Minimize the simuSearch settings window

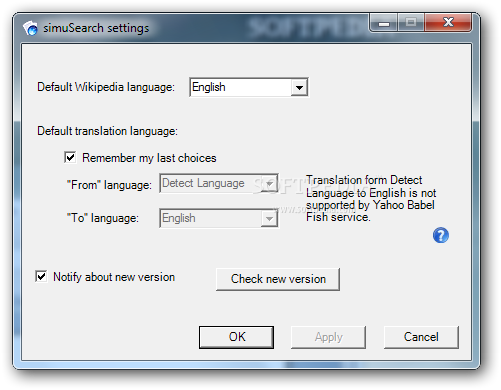pyautogui.click(x=384, y=23)
